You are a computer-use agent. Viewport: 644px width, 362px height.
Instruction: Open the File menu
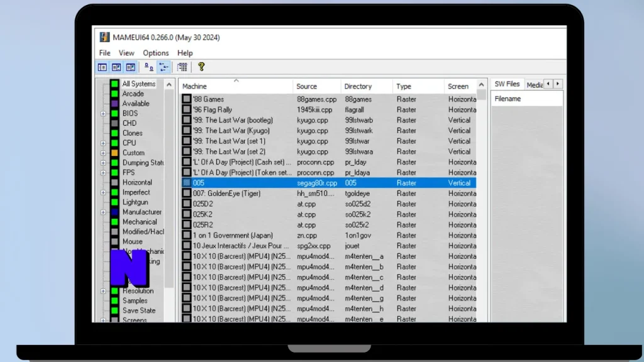tap(105, 53)
